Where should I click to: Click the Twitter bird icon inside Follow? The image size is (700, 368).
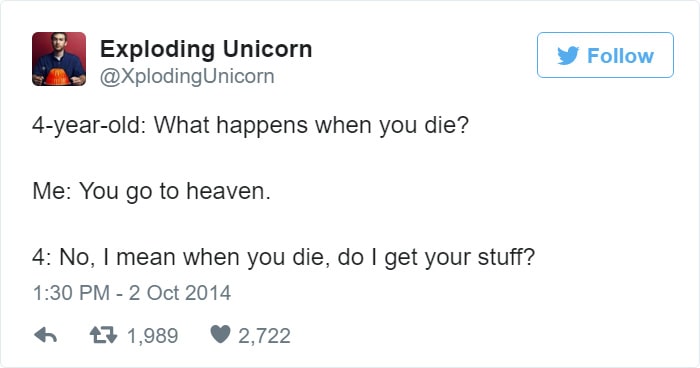tap(568, 56)
